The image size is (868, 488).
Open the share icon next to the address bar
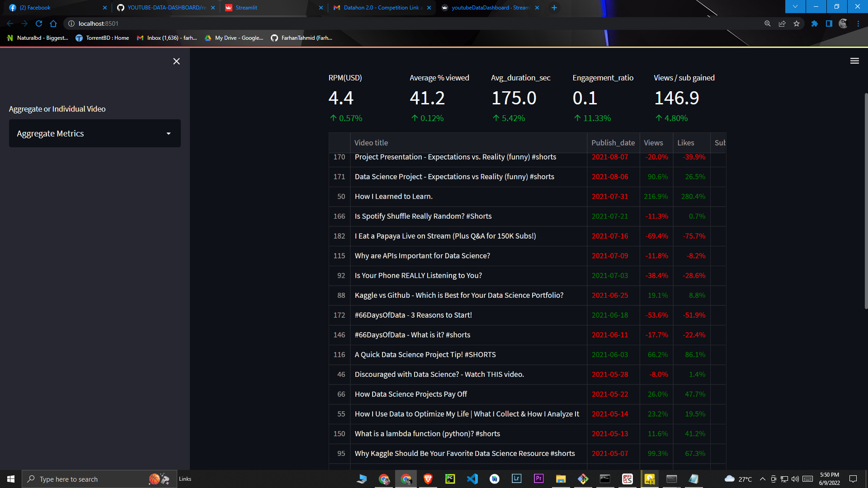pyautogui.click(x=782, y=23)
